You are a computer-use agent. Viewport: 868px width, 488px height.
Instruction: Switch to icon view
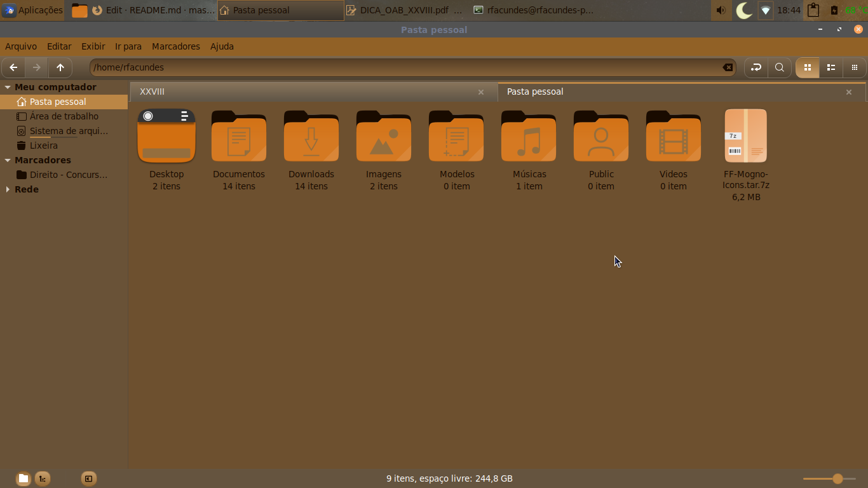click(808, 67)
